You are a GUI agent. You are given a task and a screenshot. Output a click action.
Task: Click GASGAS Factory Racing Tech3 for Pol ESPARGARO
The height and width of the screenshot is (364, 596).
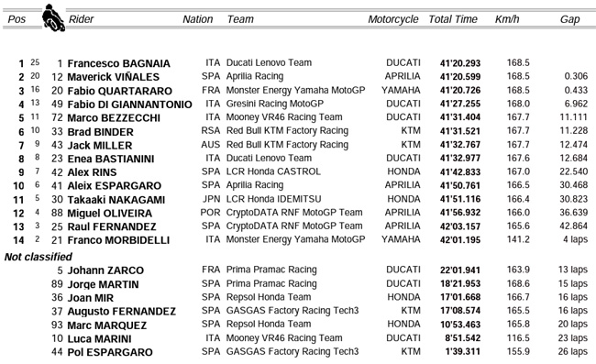(x=292, y=352)
